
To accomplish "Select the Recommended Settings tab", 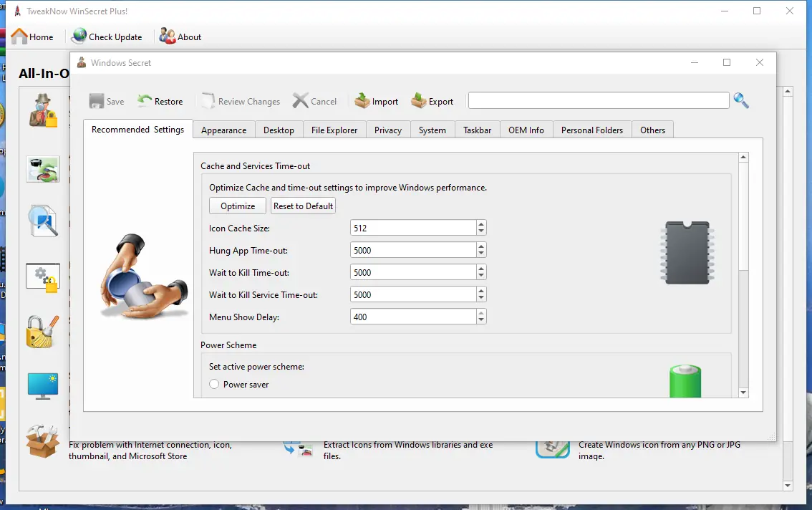I will pos(137,129).
